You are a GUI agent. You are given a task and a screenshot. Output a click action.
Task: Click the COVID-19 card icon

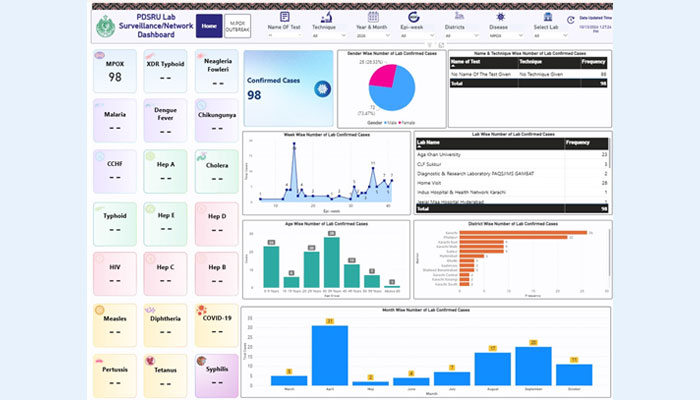point(202,310)
